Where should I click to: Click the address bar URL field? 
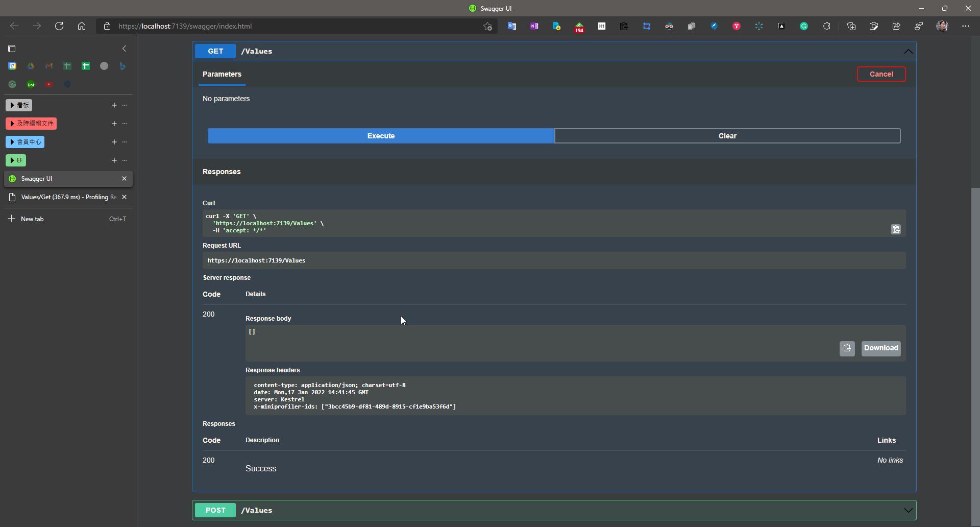click(x=296, y=26)
